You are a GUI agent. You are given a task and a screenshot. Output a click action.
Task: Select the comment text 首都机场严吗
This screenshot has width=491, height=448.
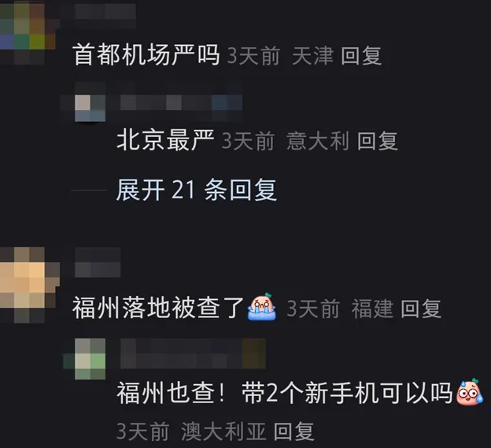pos(146,55)
